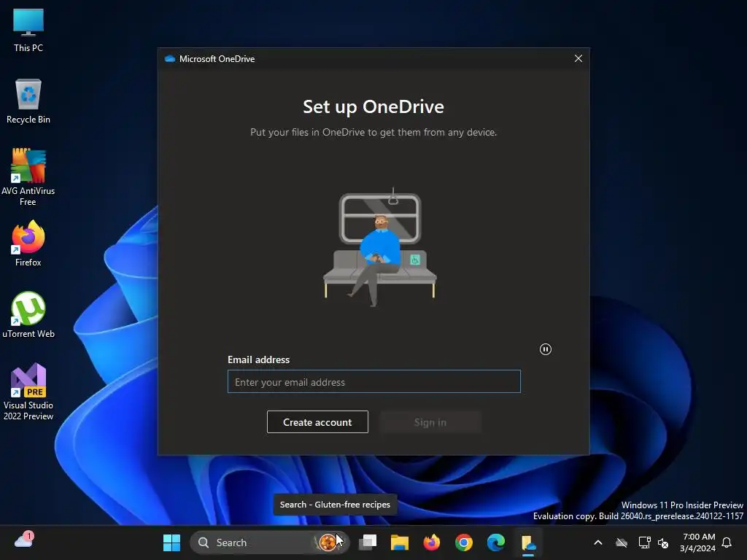This screenshot has width=747, height=560.
Task: Open the Windows Start menu
Action: 171,542
